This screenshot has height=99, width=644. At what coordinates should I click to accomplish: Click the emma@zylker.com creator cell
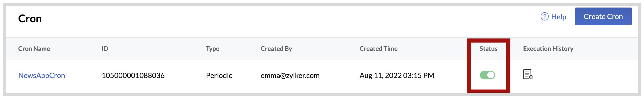click(290, 75)
